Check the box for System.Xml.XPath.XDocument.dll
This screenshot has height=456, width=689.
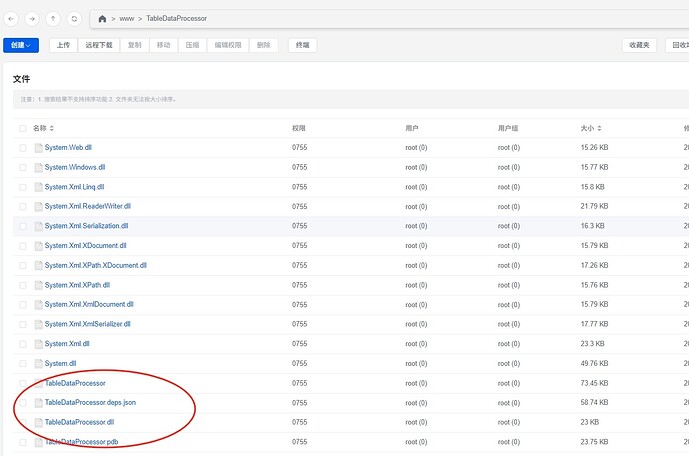(x=22, y=265)
